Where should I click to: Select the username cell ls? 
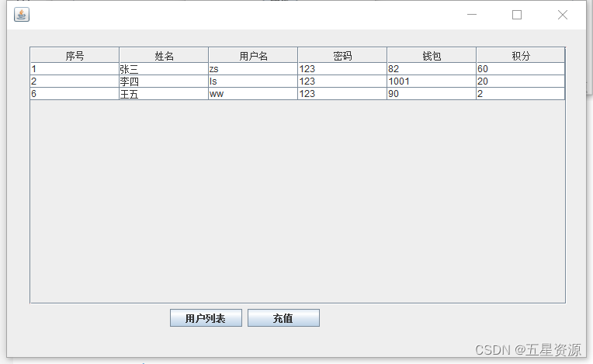[253, 81]
